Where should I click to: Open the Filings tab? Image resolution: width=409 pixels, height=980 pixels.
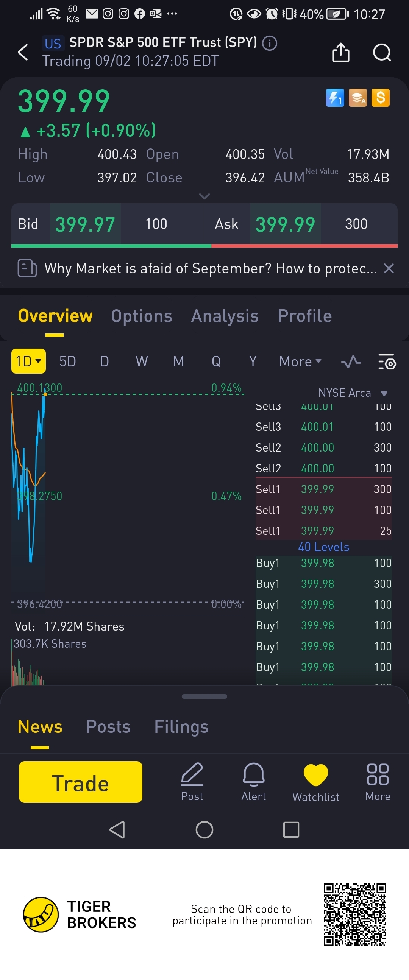[x=181, y=727]
